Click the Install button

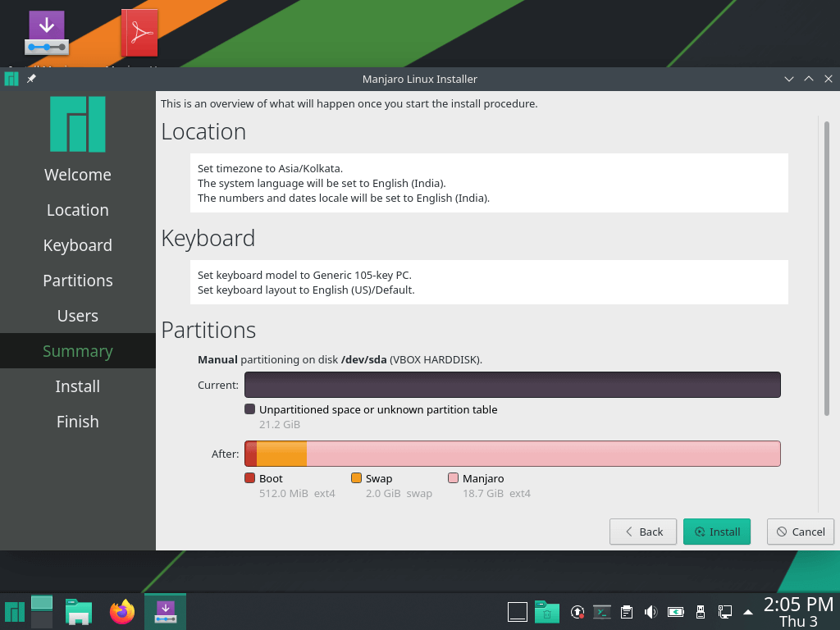(717, 532)
